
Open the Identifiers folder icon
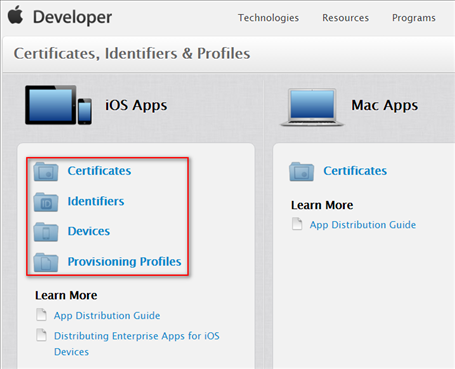46,202
